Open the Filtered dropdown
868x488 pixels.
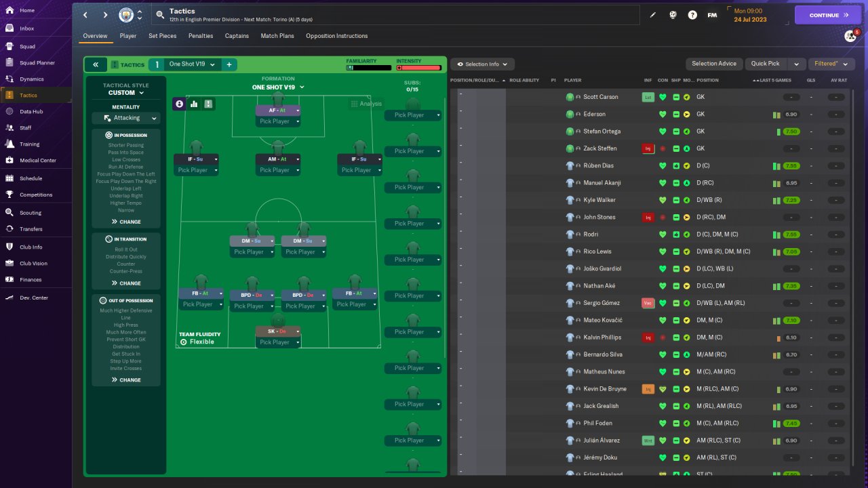click(831, 64)
